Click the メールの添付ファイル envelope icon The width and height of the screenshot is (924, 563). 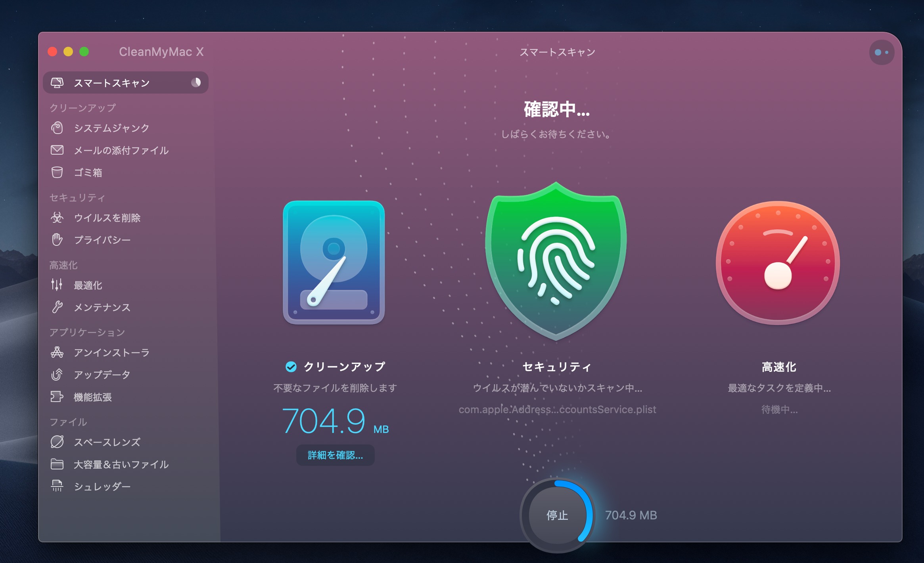[x=57, y=150]
